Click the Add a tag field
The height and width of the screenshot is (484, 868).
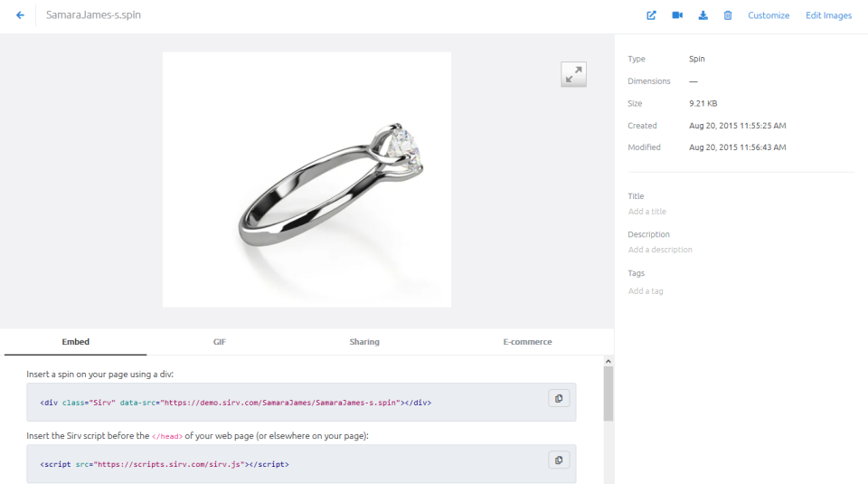(x=646, y=291)
